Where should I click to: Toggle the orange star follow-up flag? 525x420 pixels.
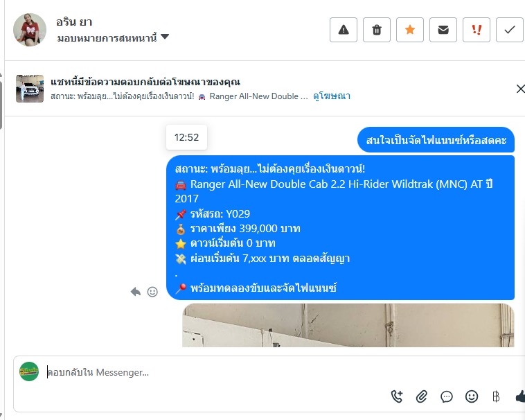point(410,30)
